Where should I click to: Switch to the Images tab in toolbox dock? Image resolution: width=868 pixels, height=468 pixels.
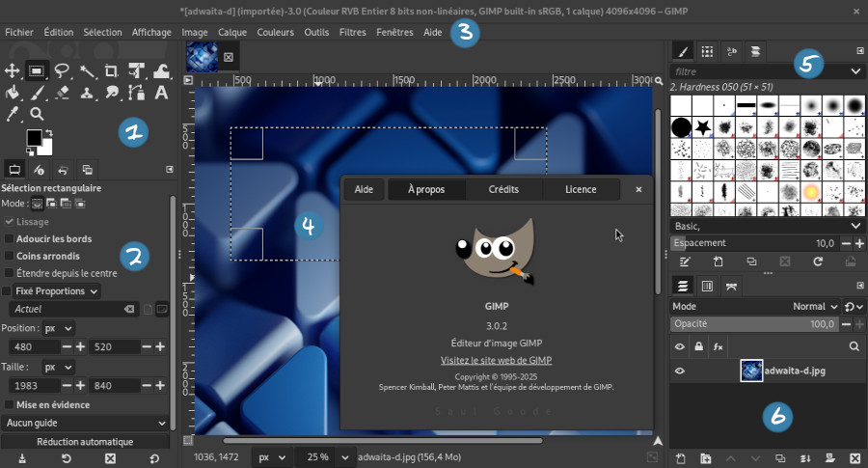pos(88,170)
